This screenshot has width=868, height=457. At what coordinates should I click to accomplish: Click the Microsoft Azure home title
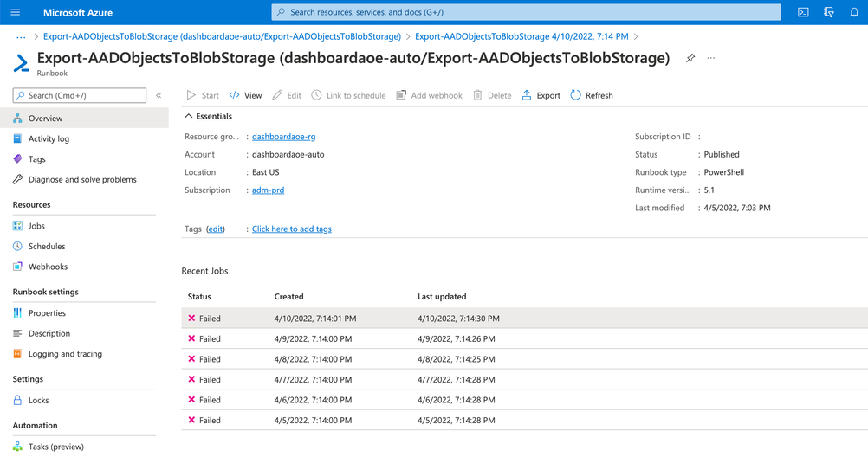click(77, 12)
